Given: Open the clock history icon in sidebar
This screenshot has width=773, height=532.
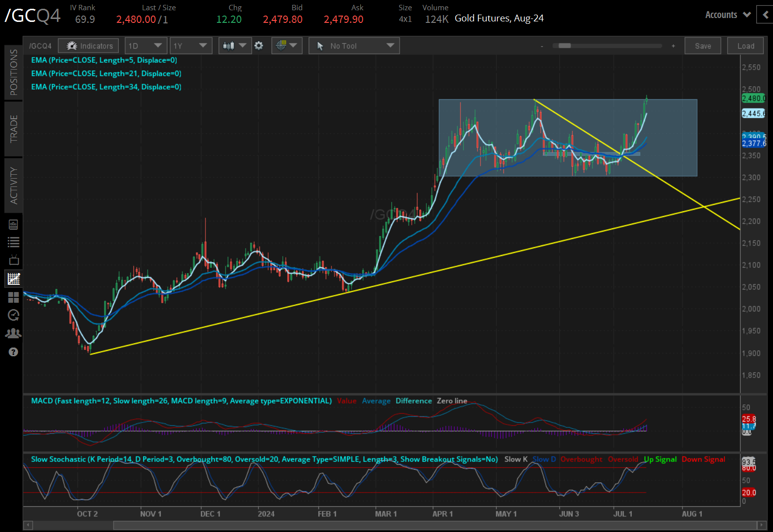Looking at the screenshot, I should pos(14,315).
